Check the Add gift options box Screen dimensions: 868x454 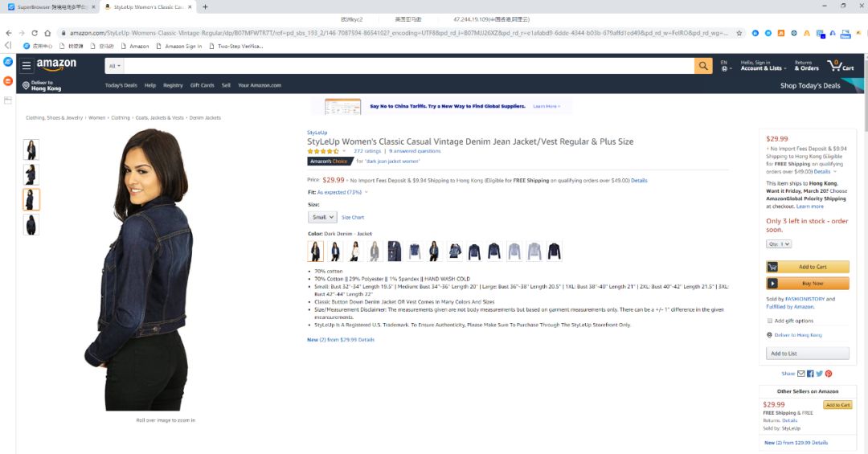(x=769, y=321)
